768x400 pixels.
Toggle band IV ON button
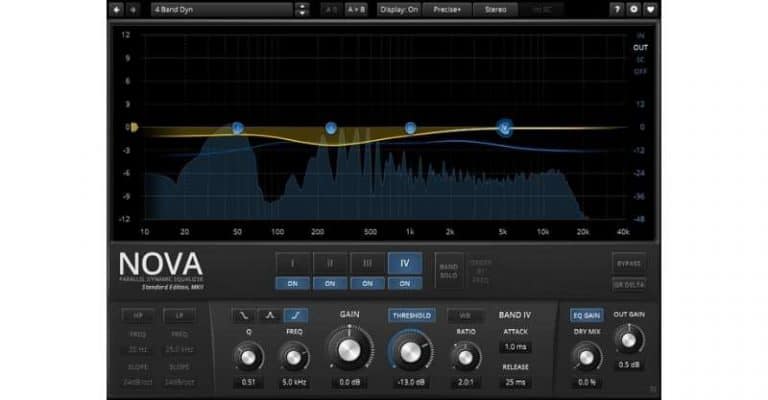(x=405, y=283)
